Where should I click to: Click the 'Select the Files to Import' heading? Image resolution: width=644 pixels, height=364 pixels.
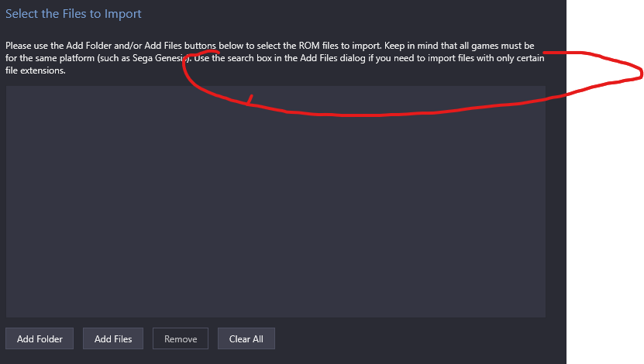click(73, 13)
